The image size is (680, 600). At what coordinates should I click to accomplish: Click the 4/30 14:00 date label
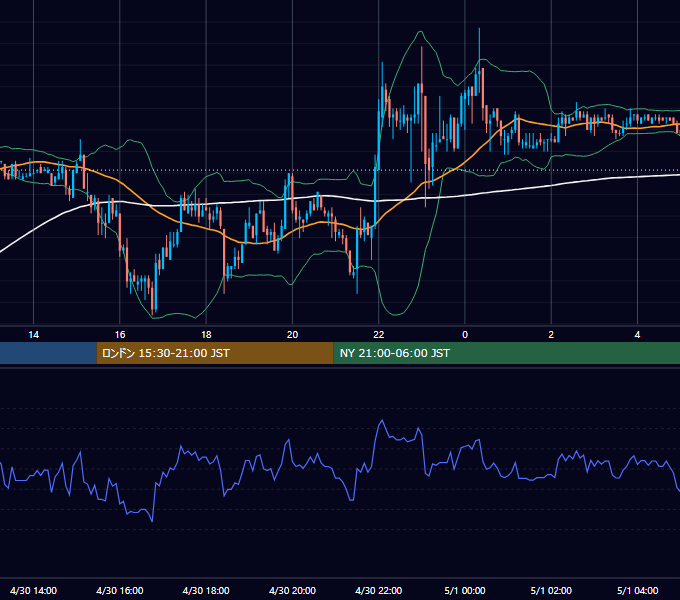(33, 590)
